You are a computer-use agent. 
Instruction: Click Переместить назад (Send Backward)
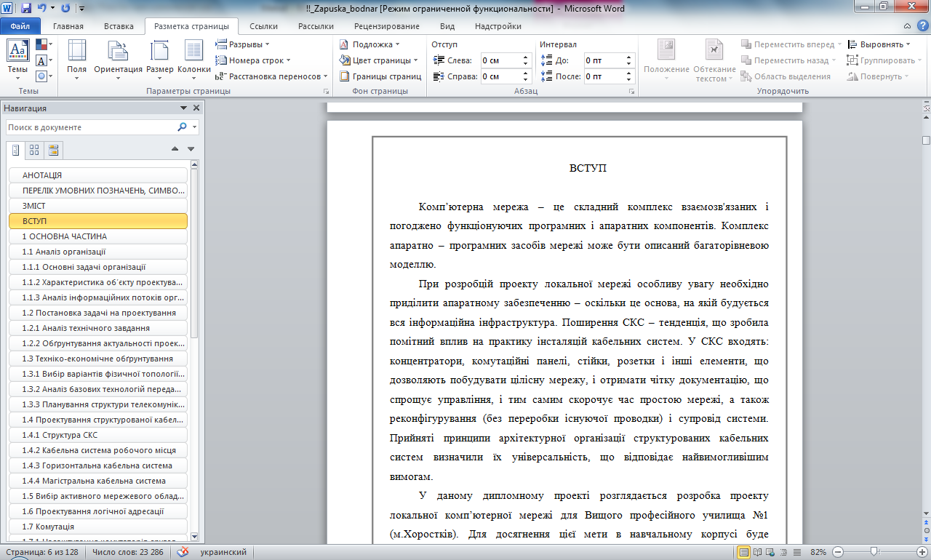click(x=789, y=60)
